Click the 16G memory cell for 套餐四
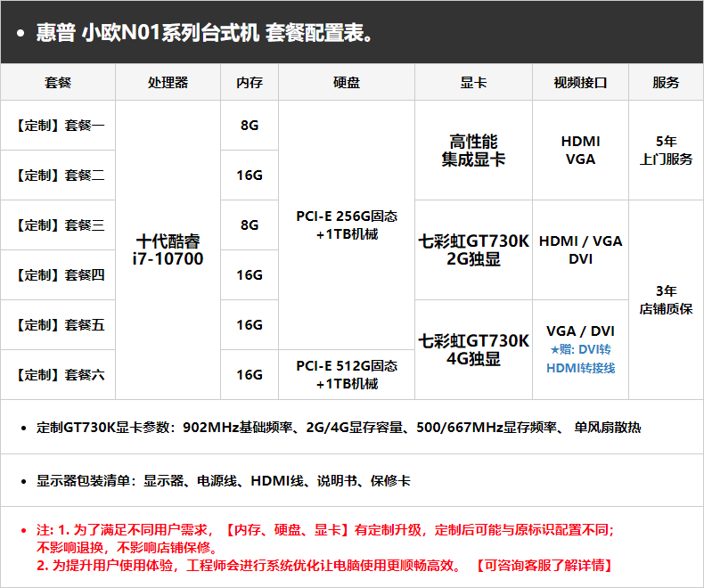The width and height of the screenshot is (704, 588). (x=250, y=274)
